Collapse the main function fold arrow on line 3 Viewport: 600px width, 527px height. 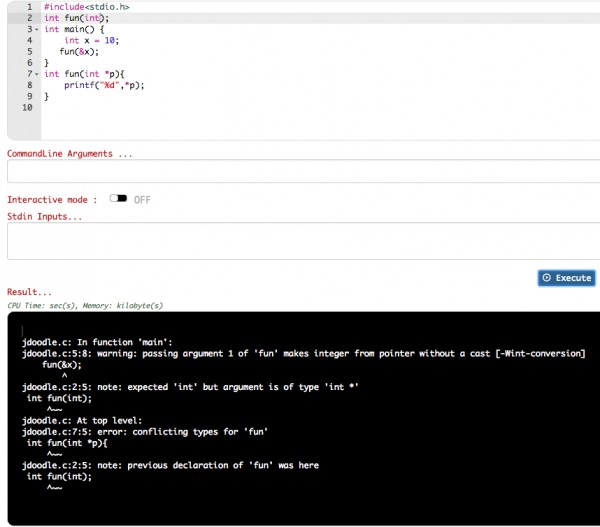[37, 29]
